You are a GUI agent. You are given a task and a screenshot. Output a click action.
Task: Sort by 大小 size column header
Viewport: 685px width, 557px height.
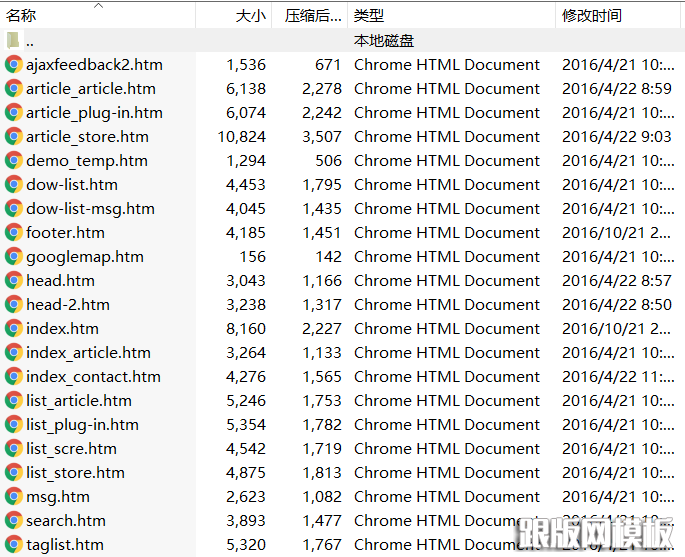coord(250,16)
